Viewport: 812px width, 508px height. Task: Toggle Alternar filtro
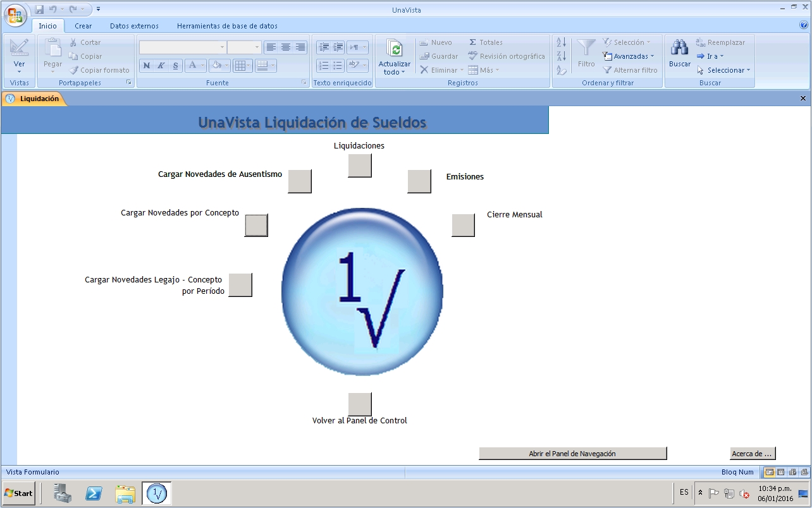coord(630,70)
